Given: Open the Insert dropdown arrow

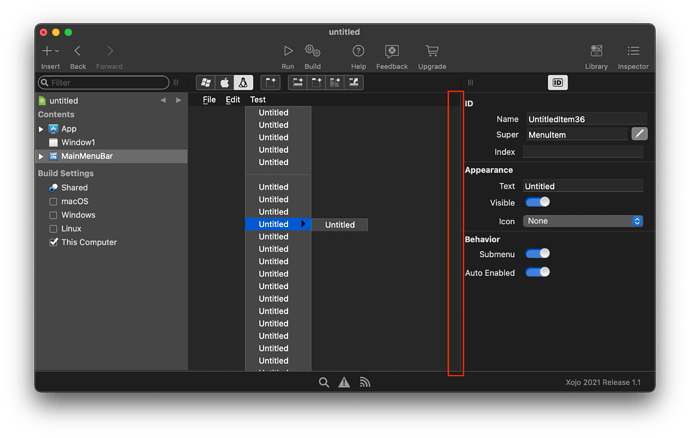Looking at the screenshot, I should click(x=57, y=52).
